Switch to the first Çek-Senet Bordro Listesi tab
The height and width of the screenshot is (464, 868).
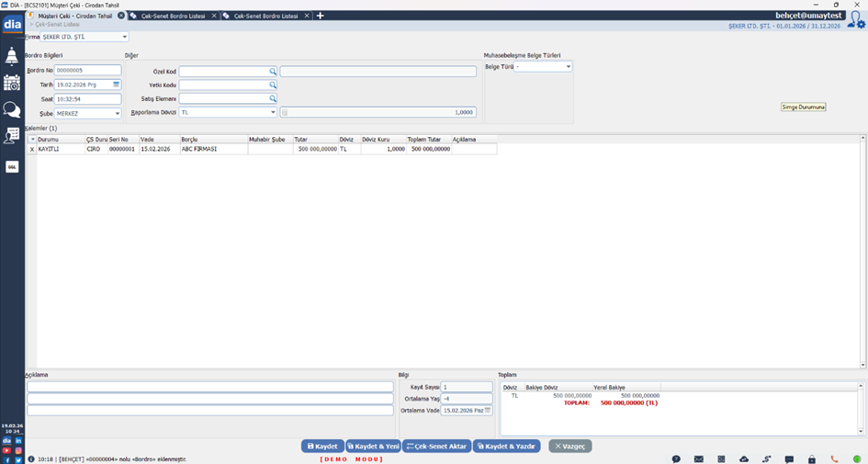tap(172, 16)
